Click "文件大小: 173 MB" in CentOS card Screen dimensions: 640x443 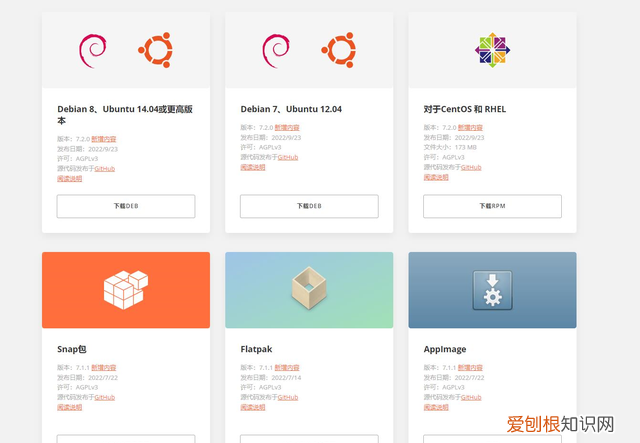tap(450, 147)
